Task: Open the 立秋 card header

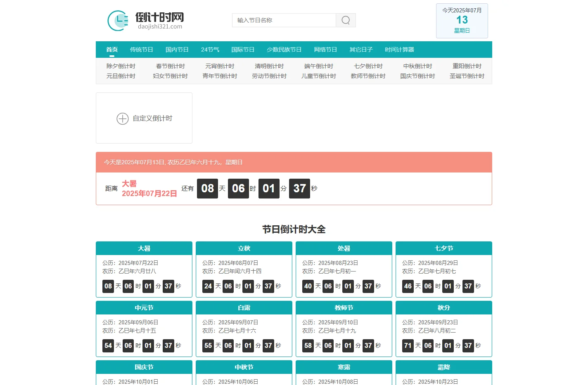Action: point(244,248)
